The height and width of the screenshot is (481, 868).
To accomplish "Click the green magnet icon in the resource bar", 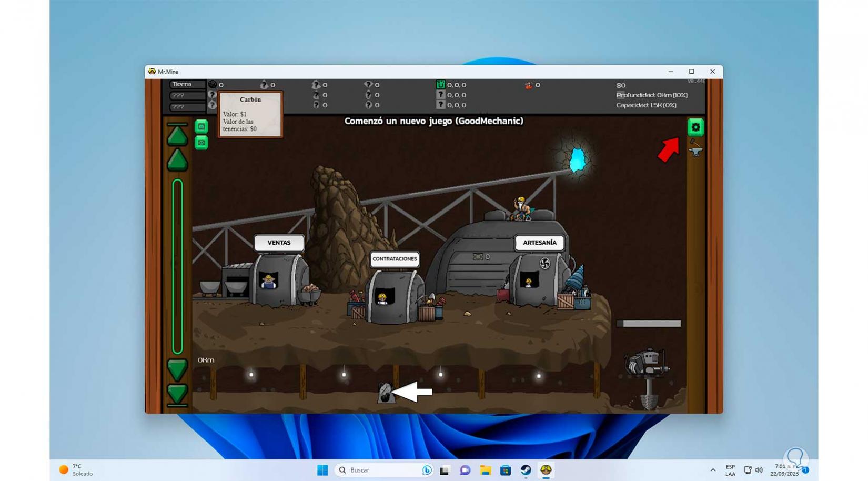I will point(440,84).
